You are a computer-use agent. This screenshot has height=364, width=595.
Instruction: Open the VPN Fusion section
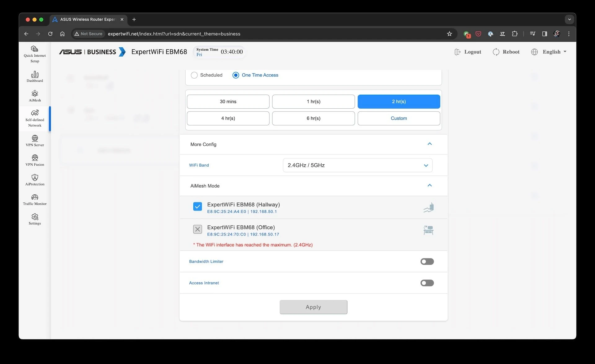[x=35, y=160]
